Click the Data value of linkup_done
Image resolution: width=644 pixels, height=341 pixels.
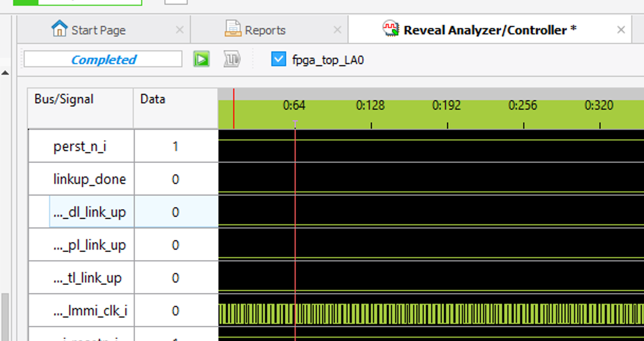point(176,179)
